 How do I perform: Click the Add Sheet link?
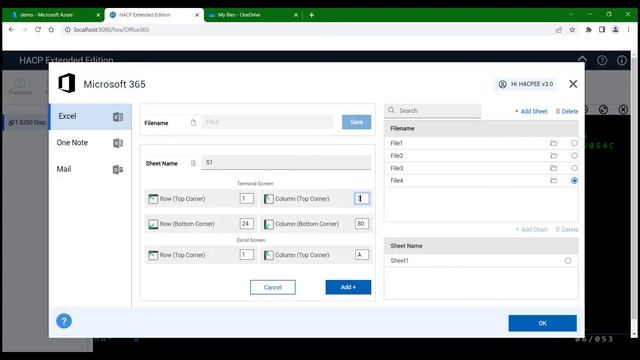[x=531, y=111]
